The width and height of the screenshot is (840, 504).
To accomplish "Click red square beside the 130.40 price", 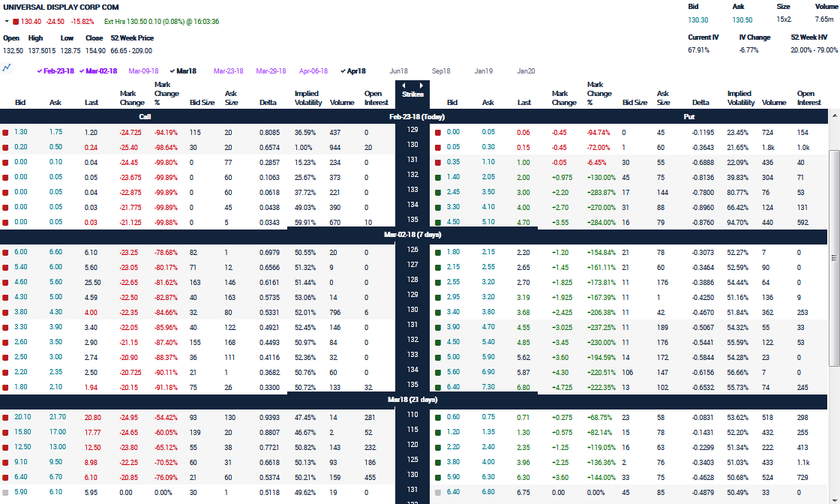I will 16,22.
